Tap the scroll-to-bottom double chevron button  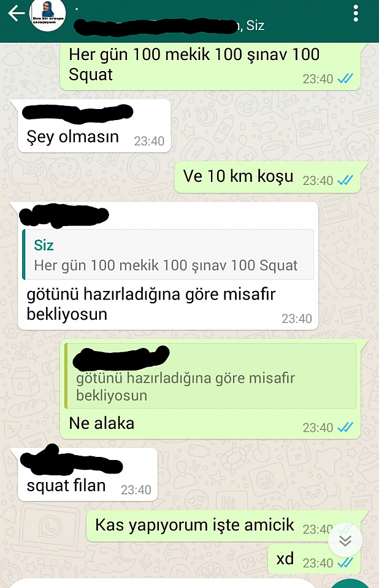click(345, 540)
